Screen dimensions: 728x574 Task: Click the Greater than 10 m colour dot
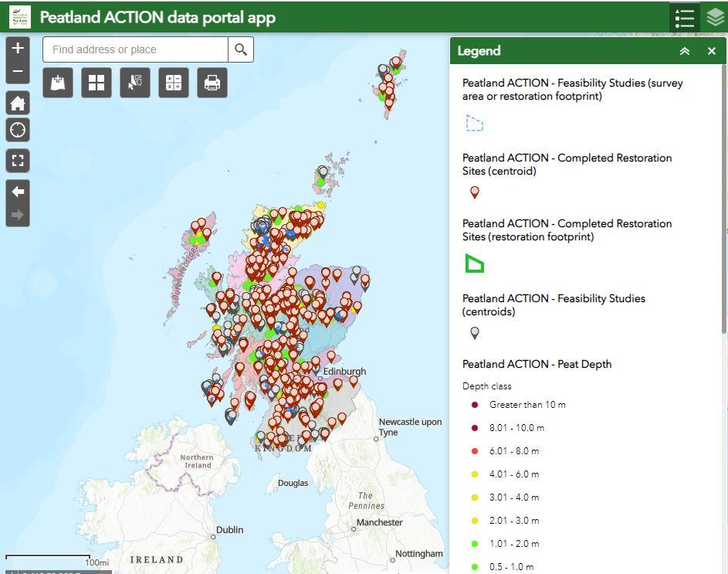pos(475,405)
